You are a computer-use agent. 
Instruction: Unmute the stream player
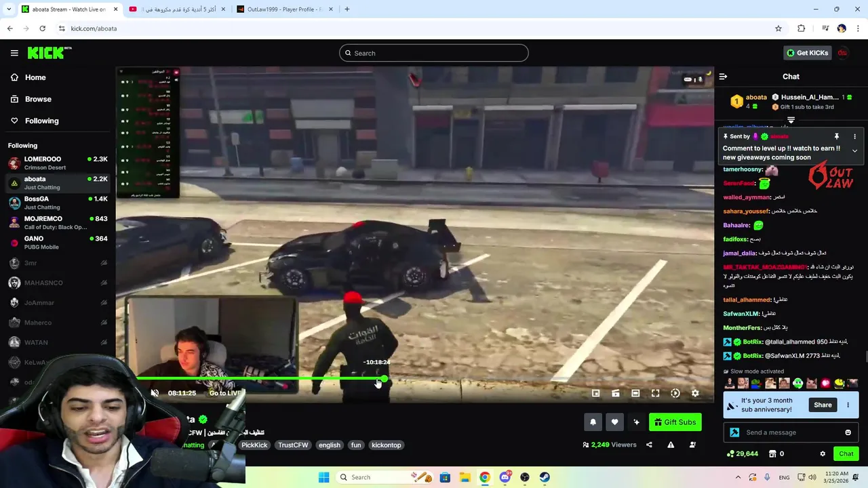pos(155,393)
